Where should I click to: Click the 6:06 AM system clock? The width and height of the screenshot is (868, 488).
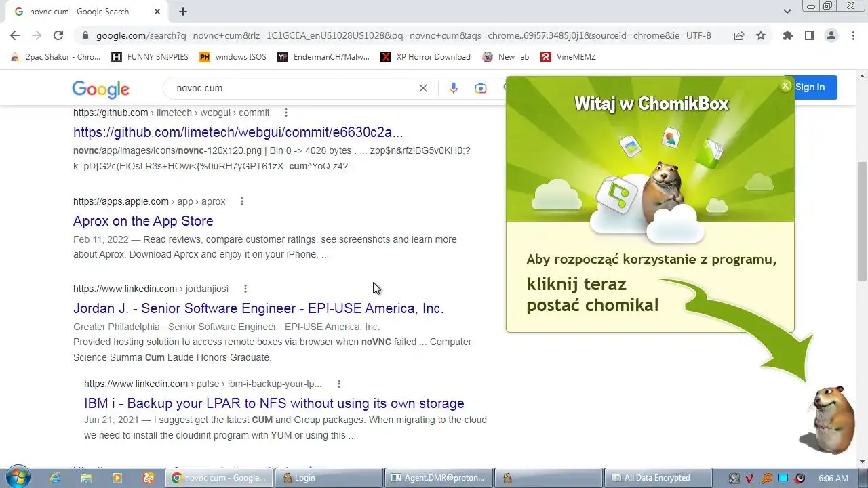(833, 479)
